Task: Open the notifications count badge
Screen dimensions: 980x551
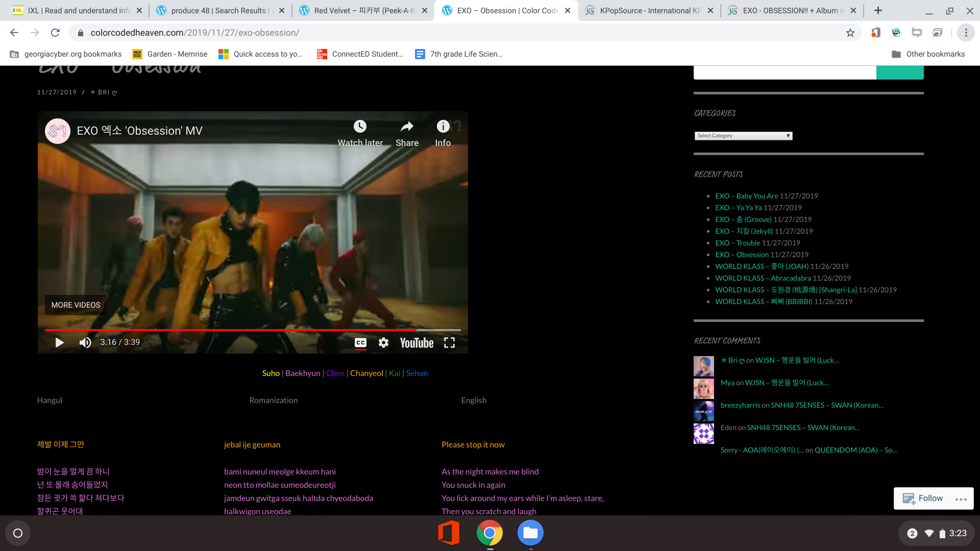Action: coord(912,534)
